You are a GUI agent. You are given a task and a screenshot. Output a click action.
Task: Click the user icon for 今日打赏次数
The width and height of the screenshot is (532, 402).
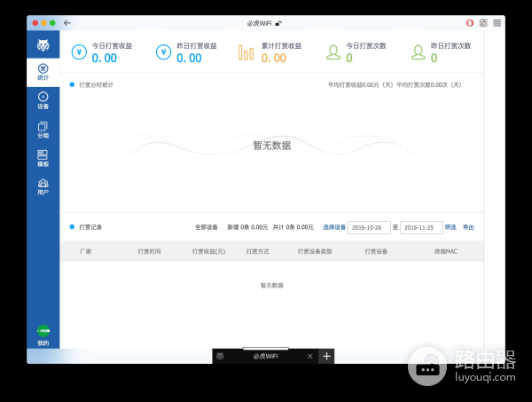tap(333, 52)
